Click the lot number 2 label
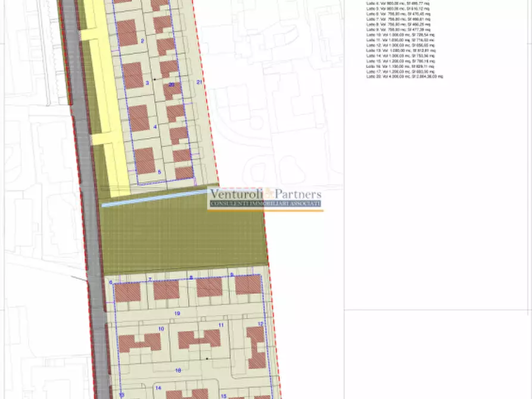 tap(143, 41)
